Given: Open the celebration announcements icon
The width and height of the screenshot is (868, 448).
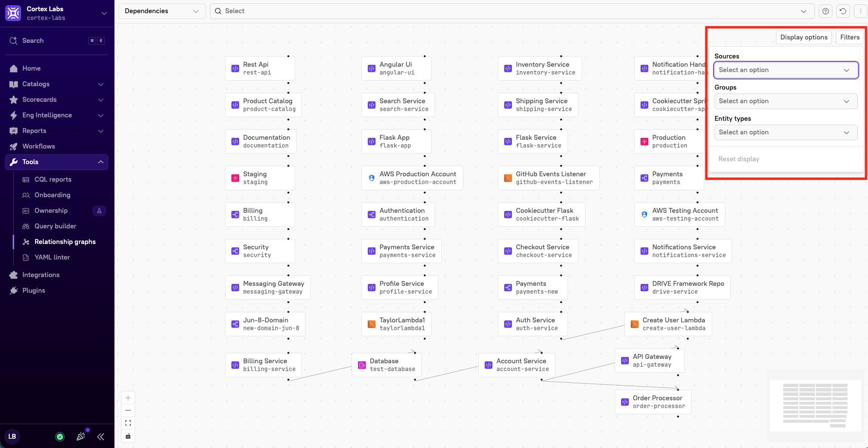Looking at the screenshot, I should [x=81, y=436].
